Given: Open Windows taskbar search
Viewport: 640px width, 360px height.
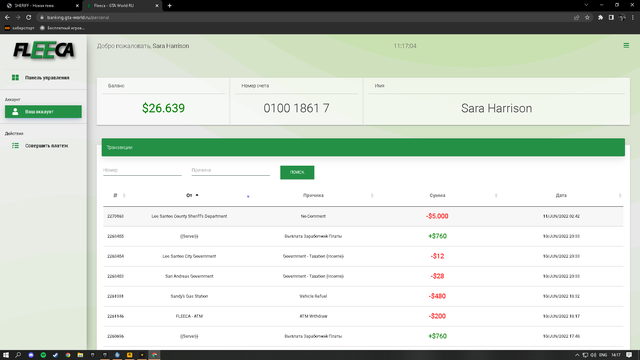Looking at the screenshot, I should 18,355.
